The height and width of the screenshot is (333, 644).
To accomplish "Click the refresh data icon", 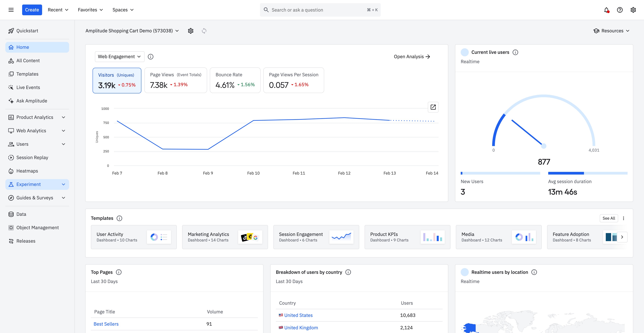I will point(204,31).
